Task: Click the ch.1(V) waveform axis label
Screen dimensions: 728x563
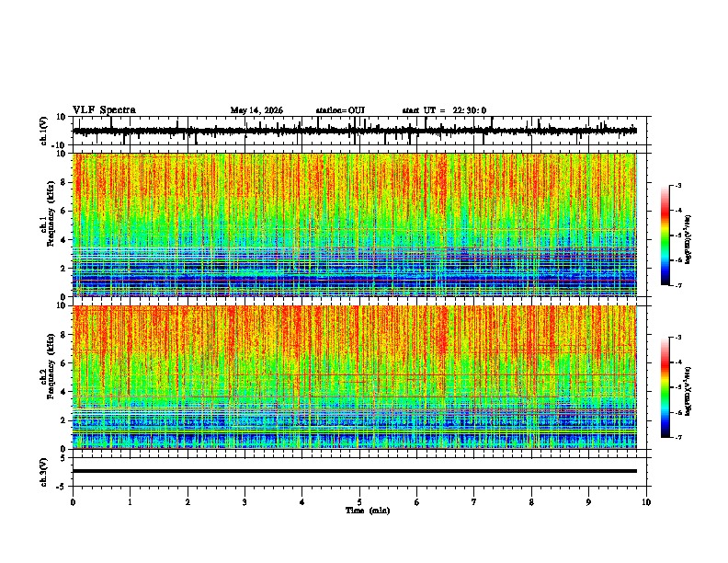Action: (44, 131)
